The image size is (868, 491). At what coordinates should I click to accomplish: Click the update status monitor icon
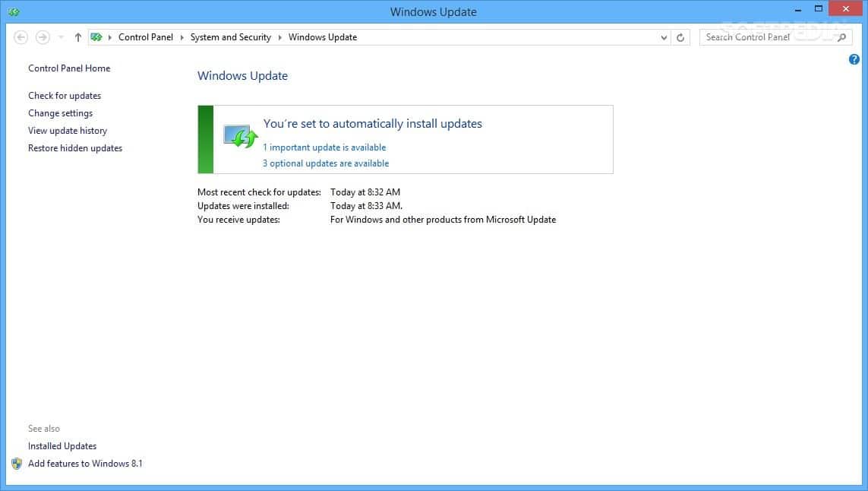[240, 136]
